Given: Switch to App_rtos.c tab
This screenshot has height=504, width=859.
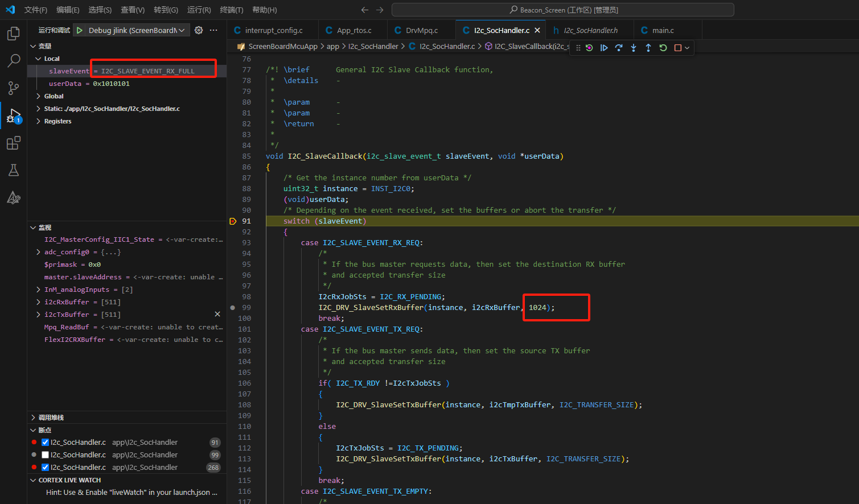Looking at the screenshot, I should (353, 30).
